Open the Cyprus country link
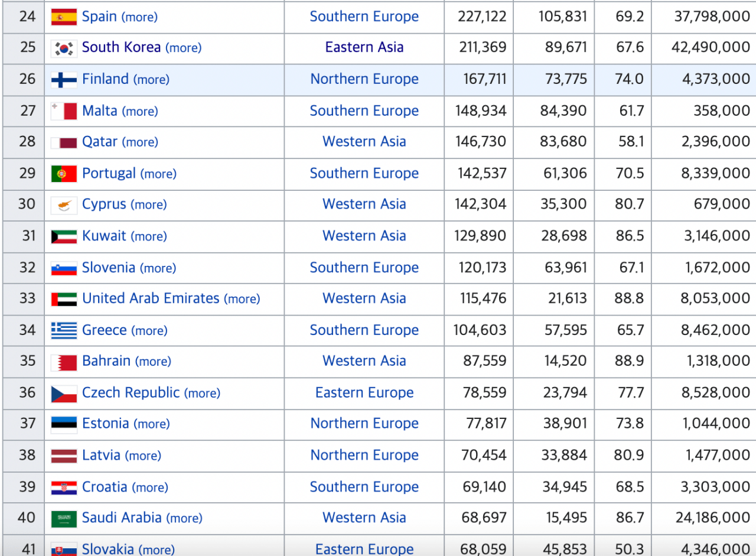The image size is (756, 556). point(104,204)
